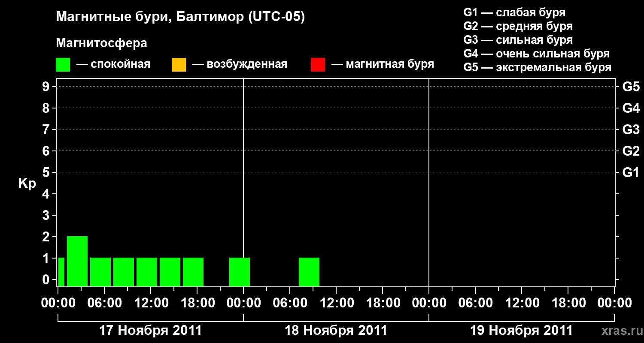Click the title 'Магнитные бури, Балтимор (UTC-05)'
644x343 pixels.
[x=180, y=17]
